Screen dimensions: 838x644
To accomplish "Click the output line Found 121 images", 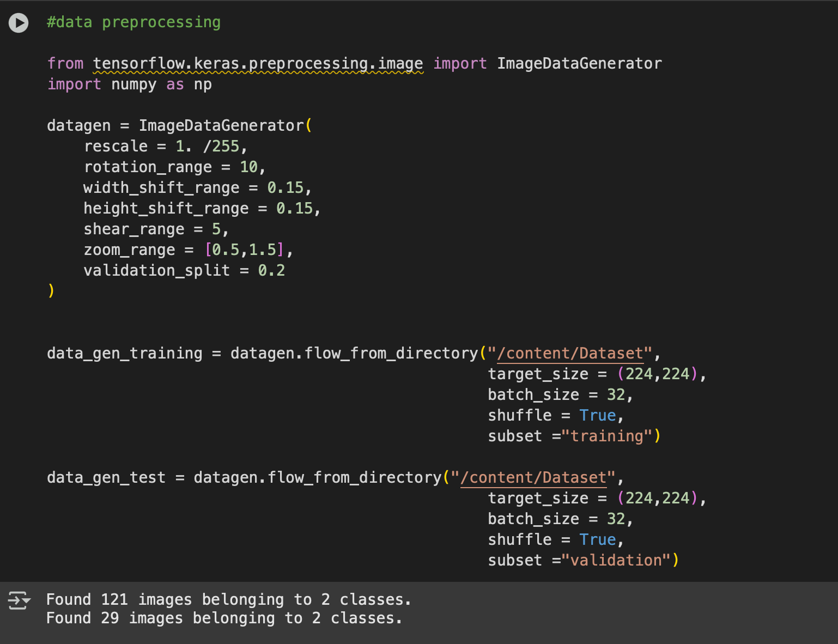I will coord(228,600).
